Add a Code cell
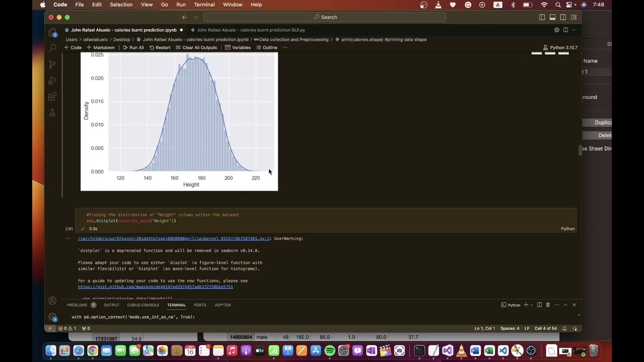644x362 pixels. pyautogui.click(x=73, y=48)
